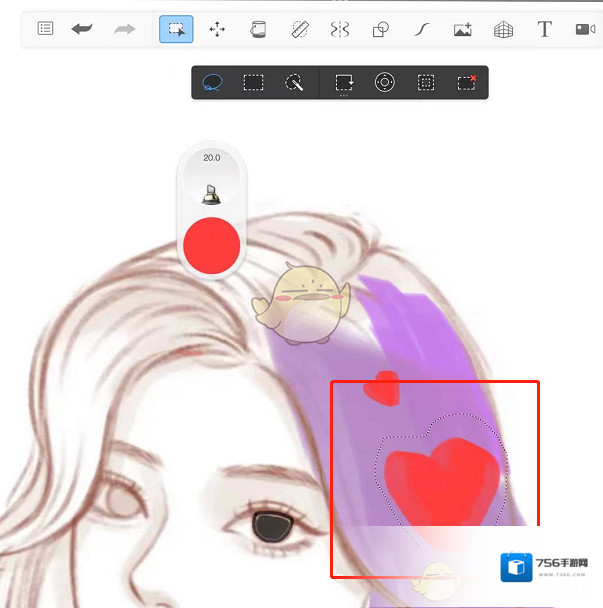Expand the selection replace-mode options

[x=344, y=83]
